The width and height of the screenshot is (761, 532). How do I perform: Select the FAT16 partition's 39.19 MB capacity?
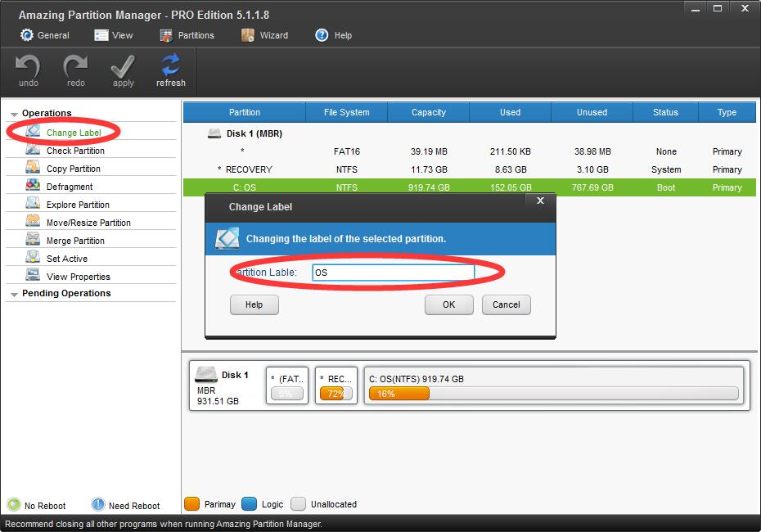[429, 151]
